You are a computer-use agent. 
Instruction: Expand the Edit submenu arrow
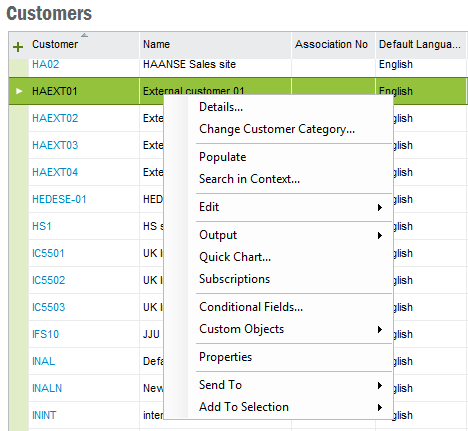pyautogui.click(x=380, y=207)
